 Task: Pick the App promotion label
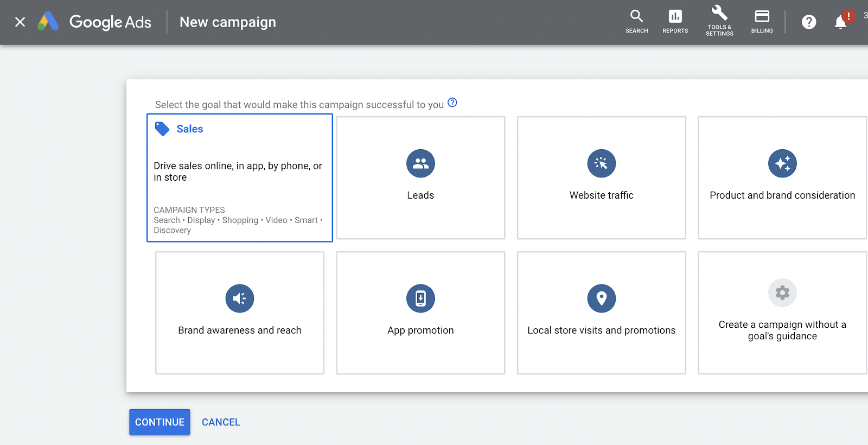click(x=420, y=330)
